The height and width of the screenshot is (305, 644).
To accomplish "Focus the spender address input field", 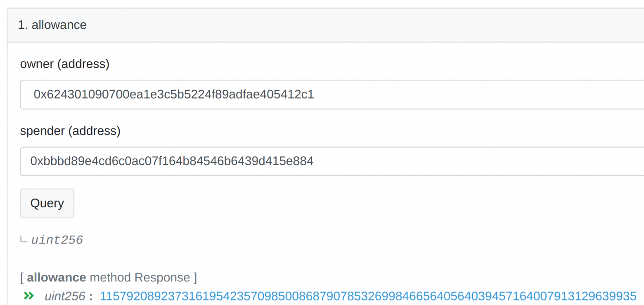I will (330, 161).
